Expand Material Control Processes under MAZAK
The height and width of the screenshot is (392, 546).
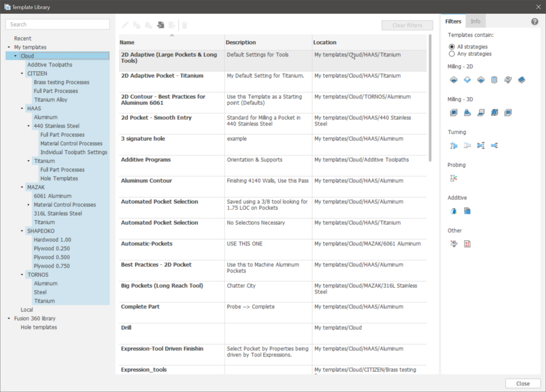tap(29, 205)
